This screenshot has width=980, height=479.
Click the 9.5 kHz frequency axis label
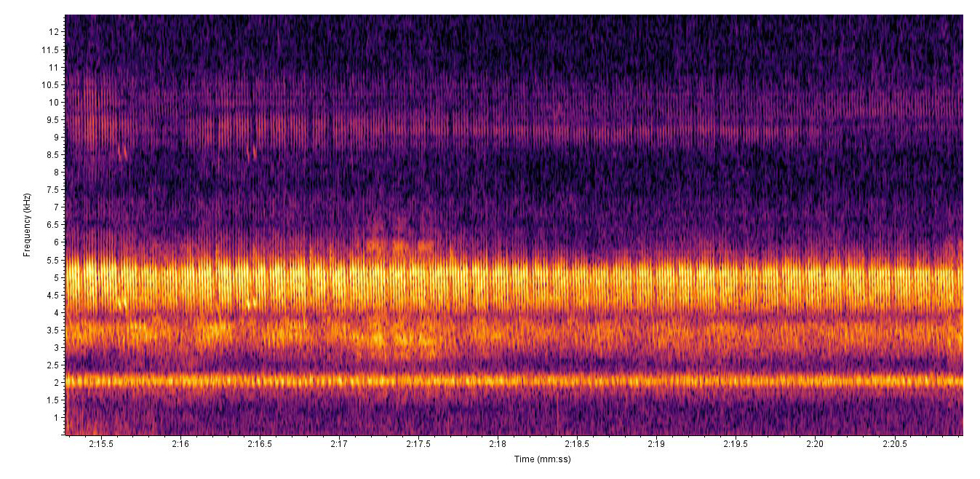(x=51, y=119)
